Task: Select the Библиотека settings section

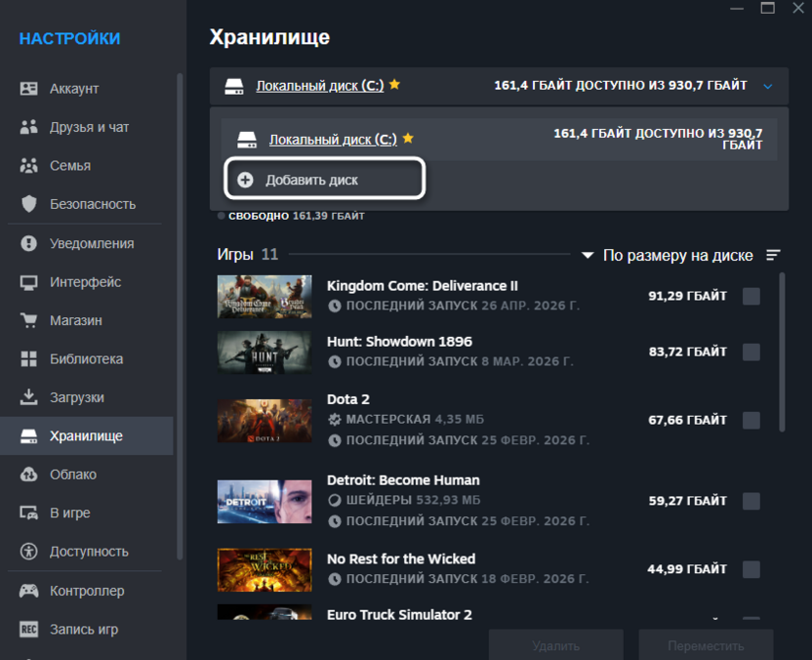Action: [x=87, y=359]
